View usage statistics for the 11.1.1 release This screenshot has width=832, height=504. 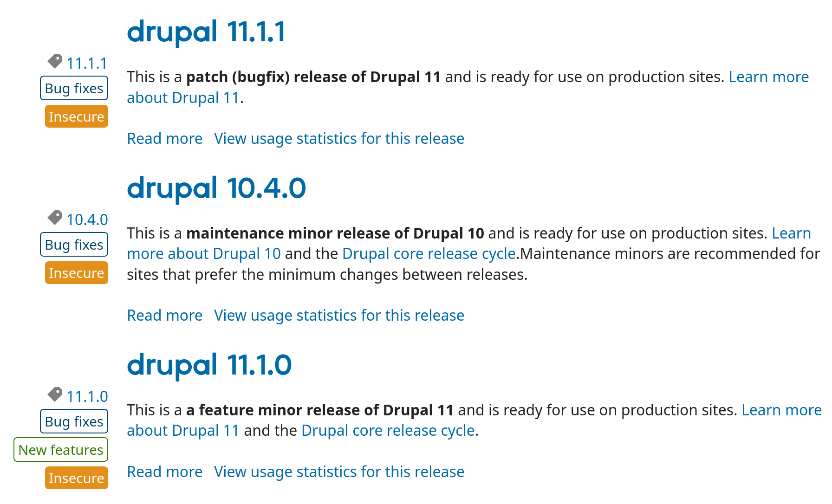[x=339, y=138]
